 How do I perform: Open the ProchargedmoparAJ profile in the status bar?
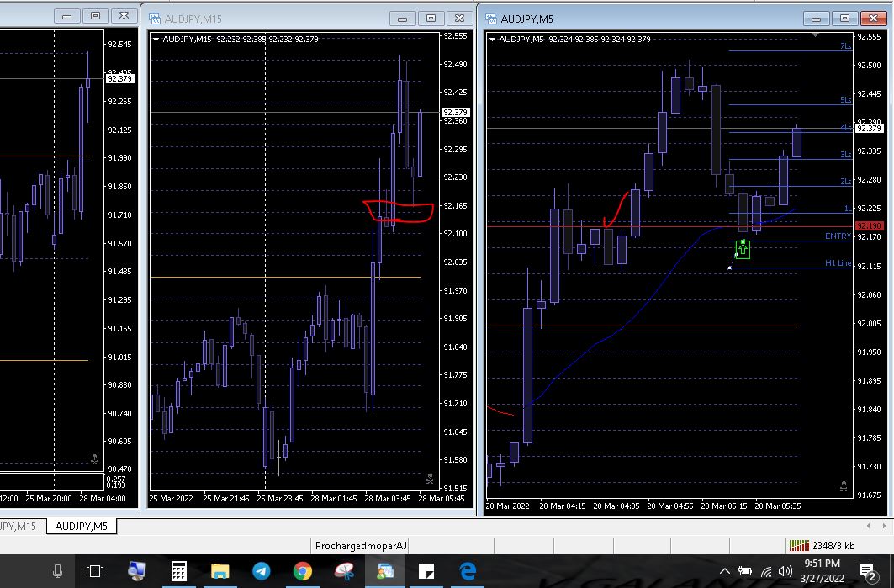coord(361,546)
